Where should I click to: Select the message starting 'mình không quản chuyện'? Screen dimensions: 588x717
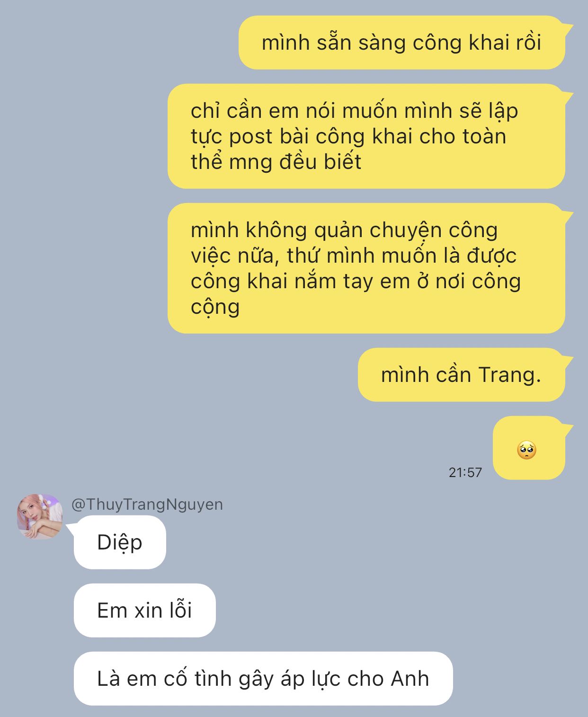point(366,268)
